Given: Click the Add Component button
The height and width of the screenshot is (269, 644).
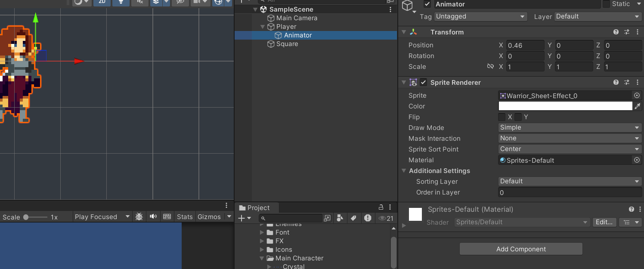Looking at the screenshot, I should pyautogui.click(x=521, y=249).
